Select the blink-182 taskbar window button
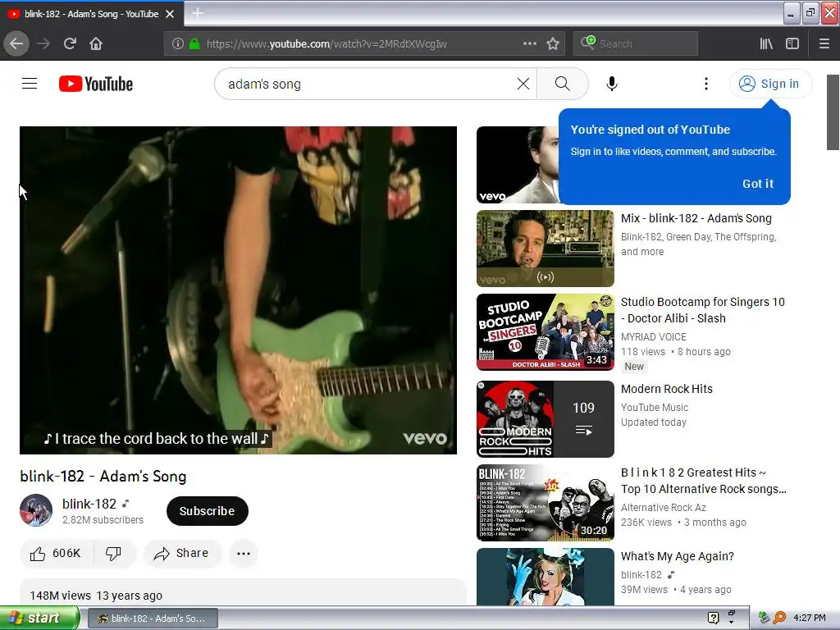This screenshot has height=630, width=840. pyautogui.click(x=152, y=619)
